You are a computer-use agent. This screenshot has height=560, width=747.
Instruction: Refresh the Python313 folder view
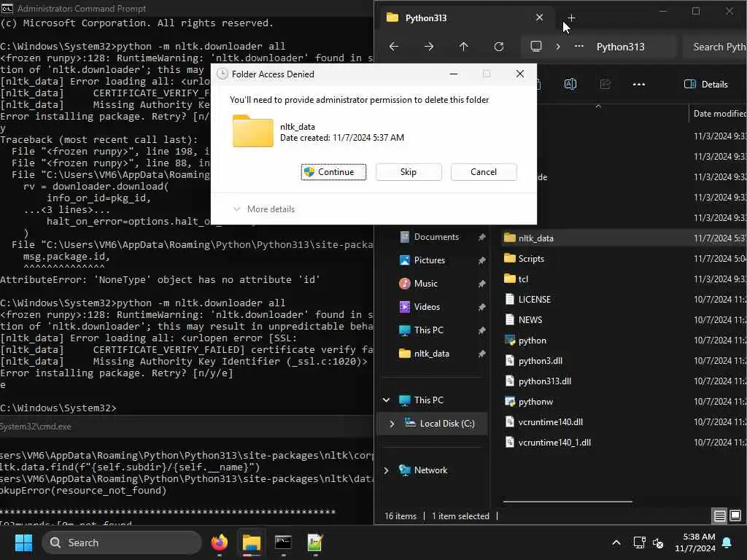coord(499,47)
